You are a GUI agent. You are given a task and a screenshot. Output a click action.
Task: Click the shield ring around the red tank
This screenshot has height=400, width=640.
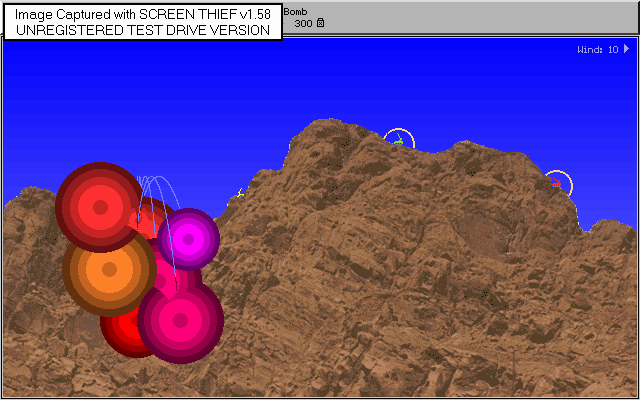570,181
